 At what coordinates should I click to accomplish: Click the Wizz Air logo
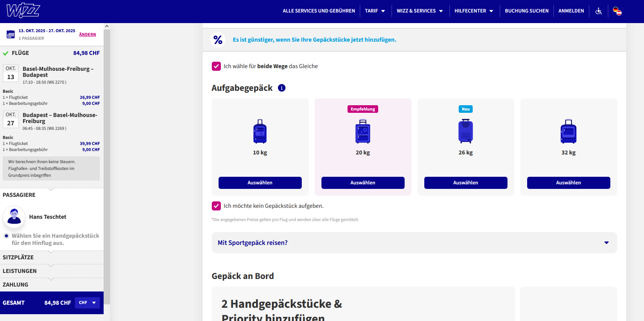tap(23, 11)
